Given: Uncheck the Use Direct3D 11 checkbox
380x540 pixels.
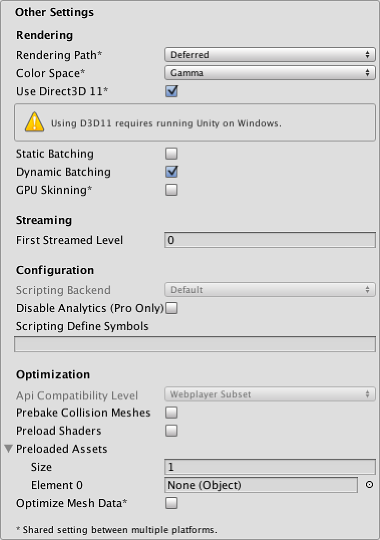Looking at the screenshot, I should pyautogui.click(x=171, y=91).
